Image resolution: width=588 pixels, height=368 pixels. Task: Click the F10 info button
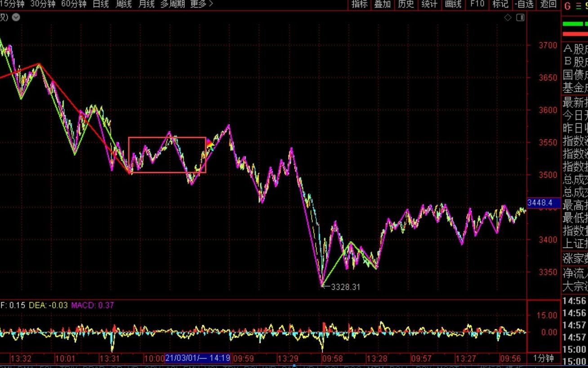(x=477, y=4)
